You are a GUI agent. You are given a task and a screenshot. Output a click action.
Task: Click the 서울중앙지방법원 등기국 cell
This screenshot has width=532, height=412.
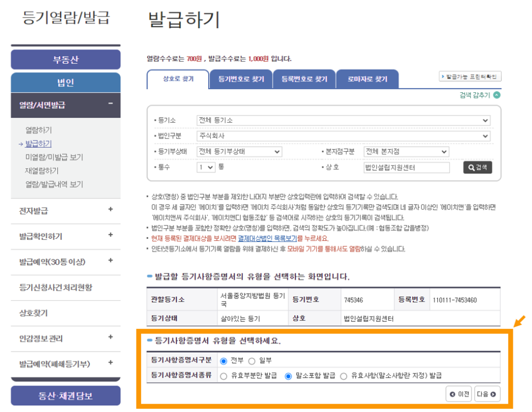(x=253, y=300)
